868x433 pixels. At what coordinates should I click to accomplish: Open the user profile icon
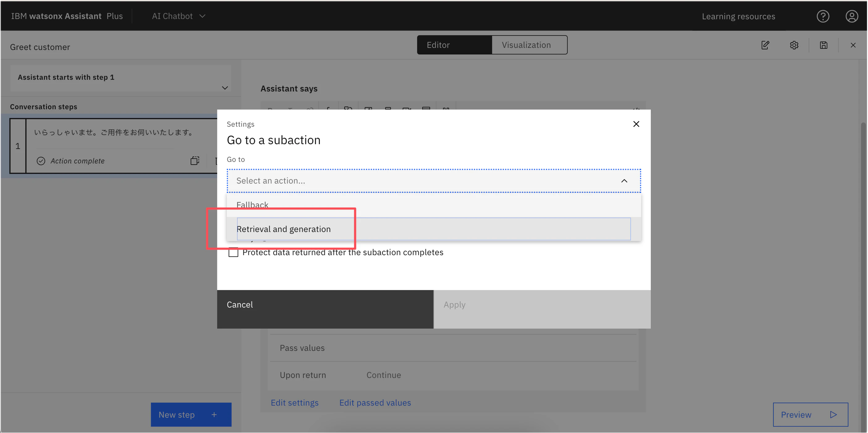(x=852, y=16)
